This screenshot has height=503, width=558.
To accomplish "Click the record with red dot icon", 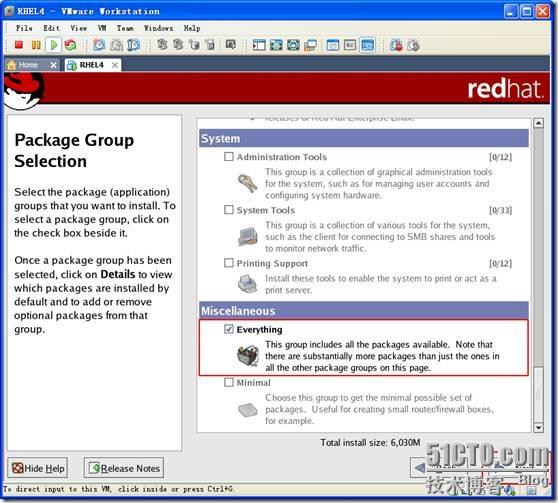I will [x=396, y=45].
